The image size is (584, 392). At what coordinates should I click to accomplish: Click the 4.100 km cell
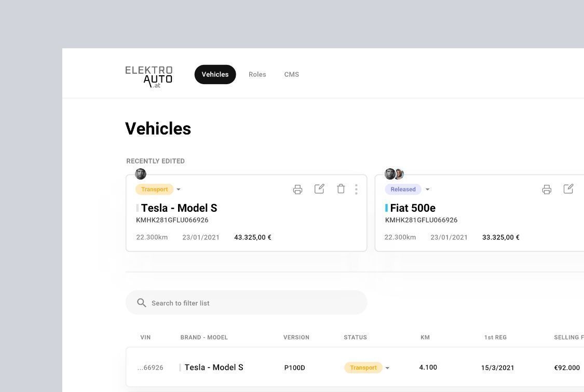point(428,368)
